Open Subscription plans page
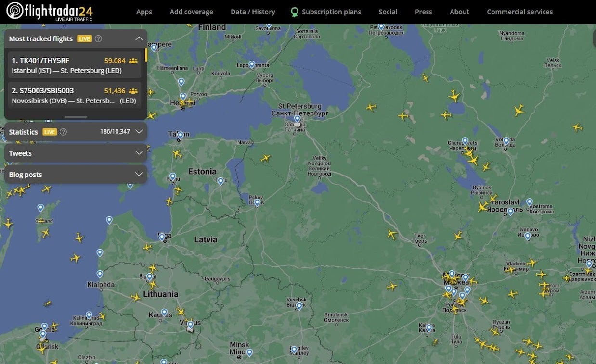 [331, 12]
